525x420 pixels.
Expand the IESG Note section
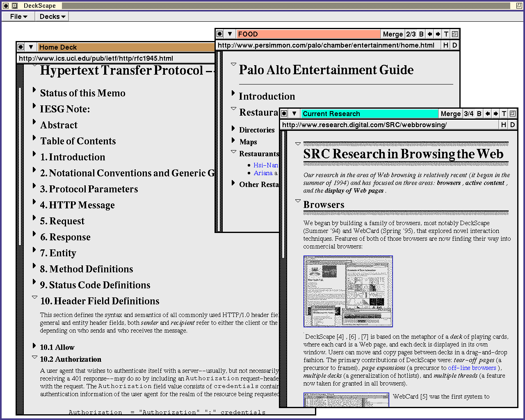pyautogui.click(x=34, y=106)
